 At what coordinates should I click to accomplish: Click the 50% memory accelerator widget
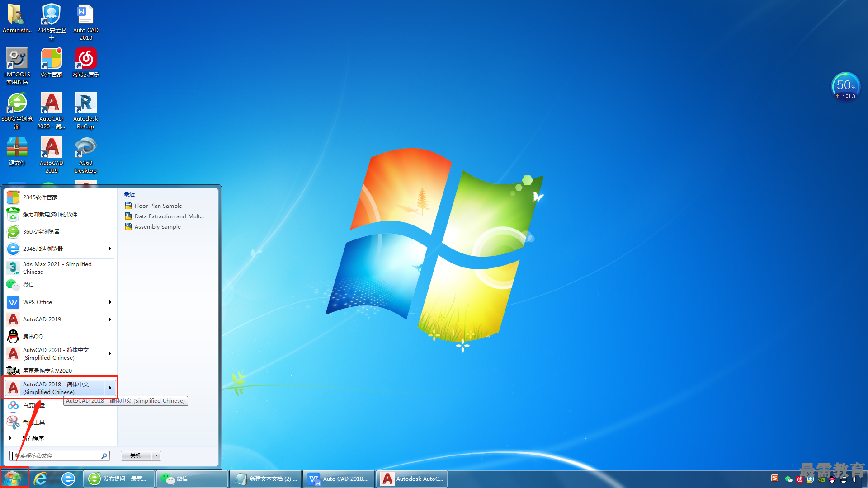pyautogui.click(x=845, y=86)
